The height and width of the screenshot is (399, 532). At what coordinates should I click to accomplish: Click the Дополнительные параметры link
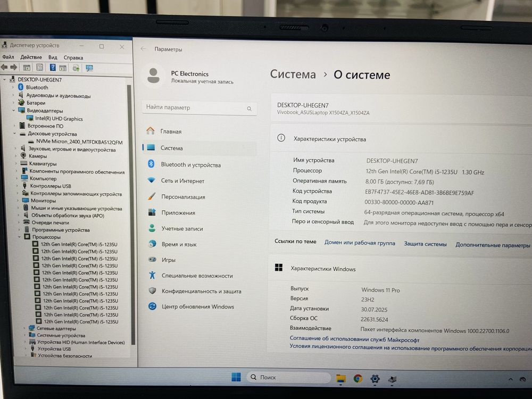(493, 245)
